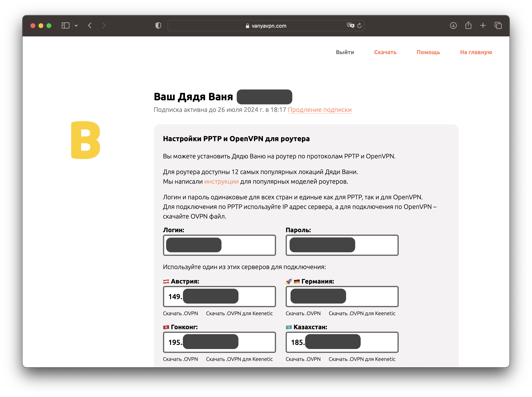Toggle the Safari sidebar icon
Image resolution: width=532 pixels, height=397 pixels.
point(65,25)
